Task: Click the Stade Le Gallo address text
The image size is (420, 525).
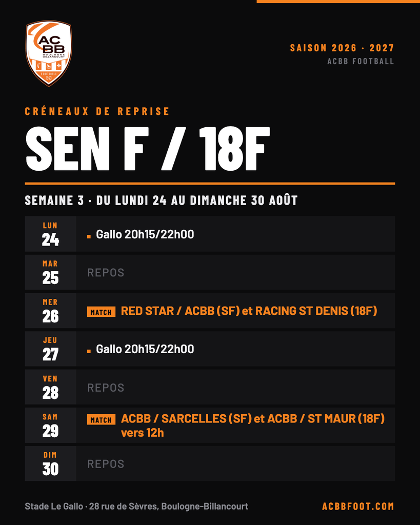Action: tap(136, 506)
